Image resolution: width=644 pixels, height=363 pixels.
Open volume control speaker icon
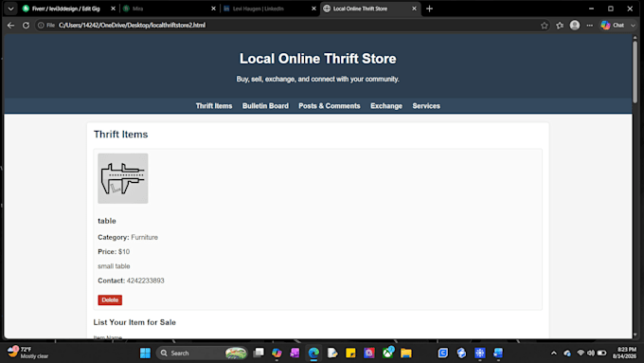click(x=591, y=354)
